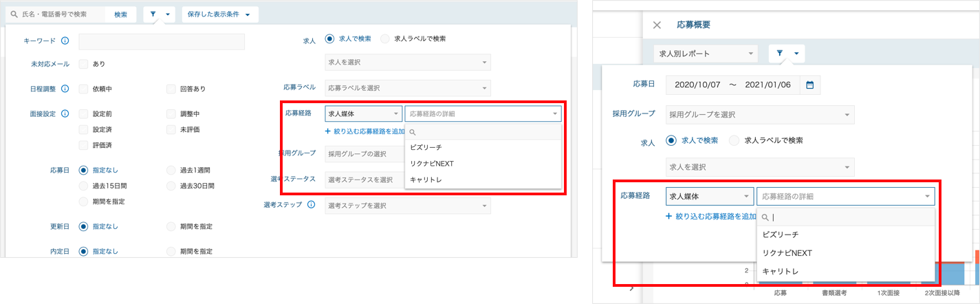
Task: Click the funnel filter icon in 応募概要 panel
Action: pyautogui.click(x=780, y=53)
